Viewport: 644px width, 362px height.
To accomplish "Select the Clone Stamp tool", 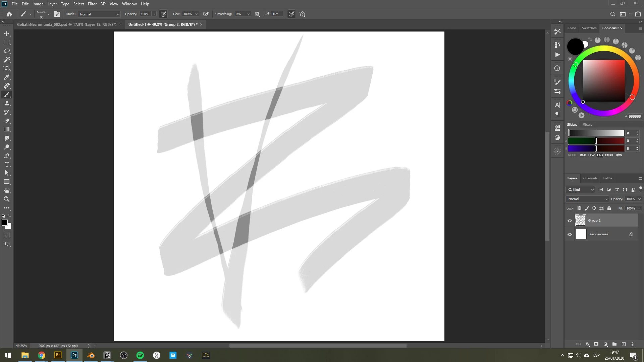I will click(7, 104).
